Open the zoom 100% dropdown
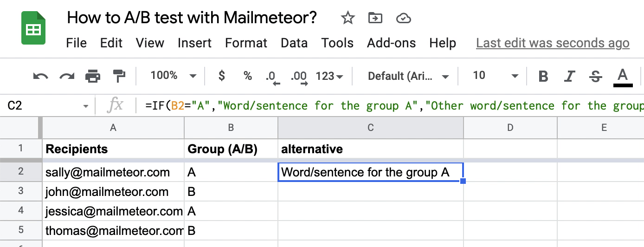The image size is (644, 247). pyautogui.click(x=174, y=76)
